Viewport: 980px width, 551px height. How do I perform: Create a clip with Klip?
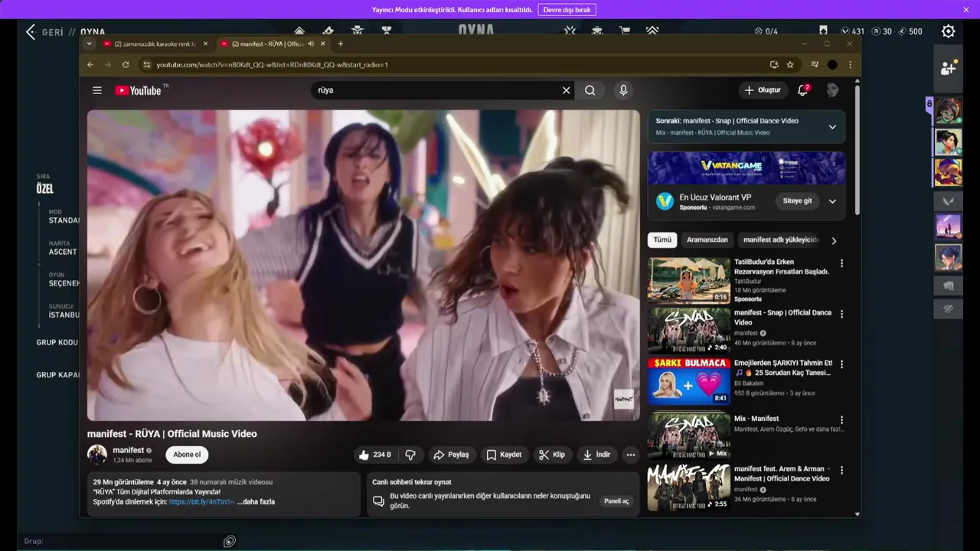pos(552,455)
